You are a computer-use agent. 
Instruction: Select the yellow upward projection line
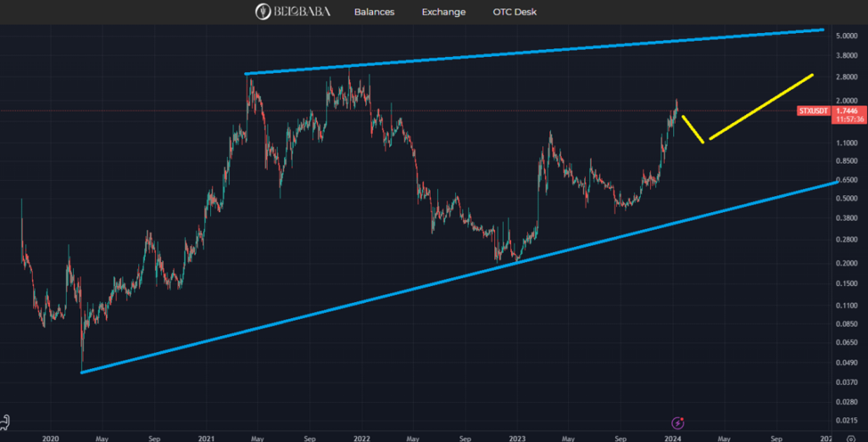760,107
